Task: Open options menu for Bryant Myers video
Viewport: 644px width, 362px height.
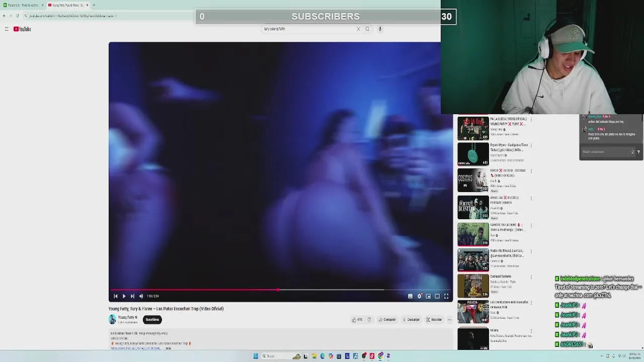Action: point(531,145)
